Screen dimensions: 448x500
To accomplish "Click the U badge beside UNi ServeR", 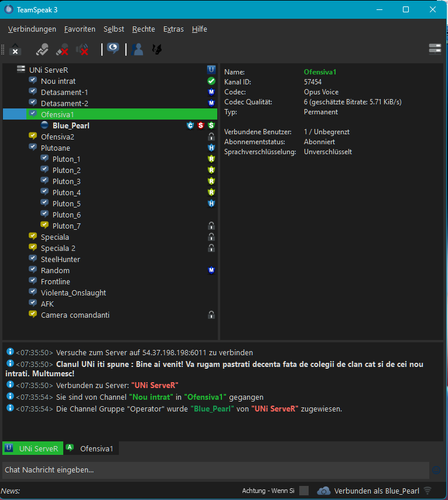I will coord(211,70).
